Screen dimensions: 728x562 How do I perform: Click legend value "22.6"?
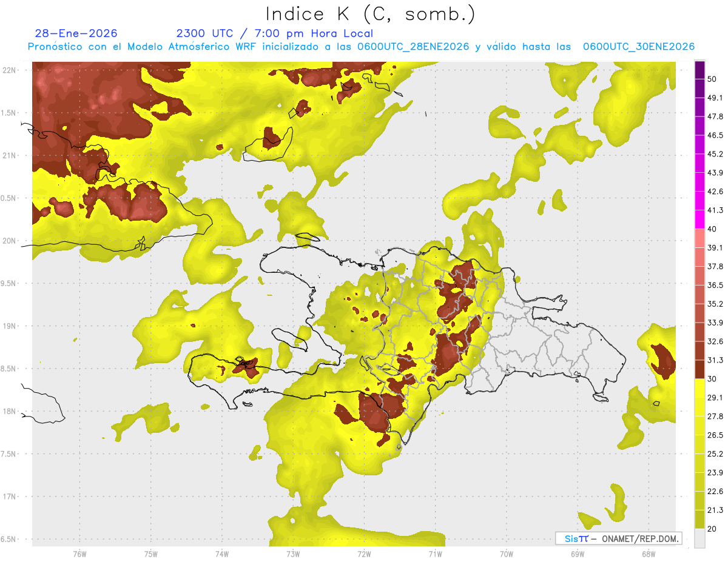(x=715, y=491)
